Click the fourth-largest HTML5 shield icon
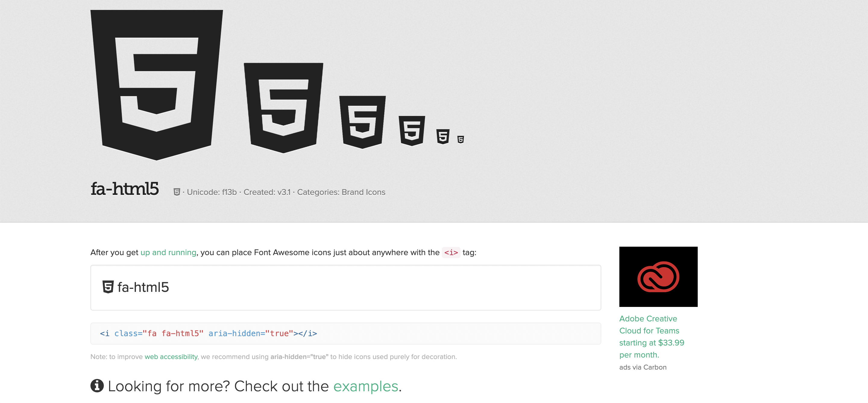 pyautogui.click(x=412, y=130)
